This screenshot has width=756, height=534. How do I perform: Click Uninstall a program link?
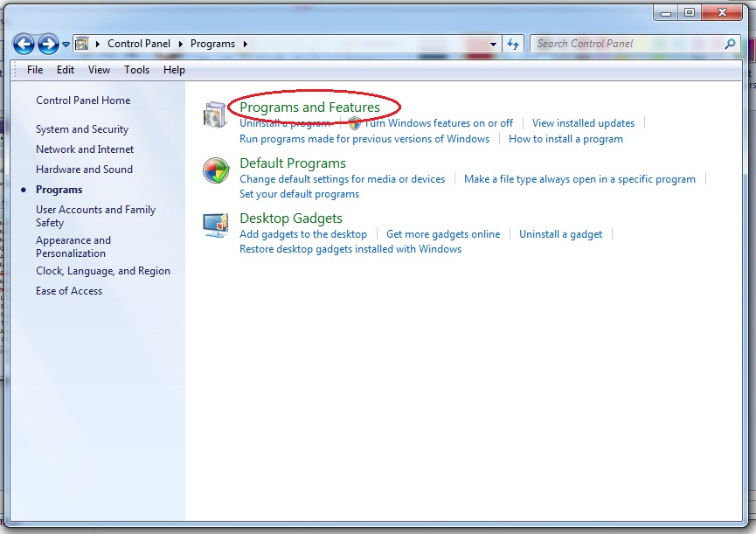coord(285,123)
